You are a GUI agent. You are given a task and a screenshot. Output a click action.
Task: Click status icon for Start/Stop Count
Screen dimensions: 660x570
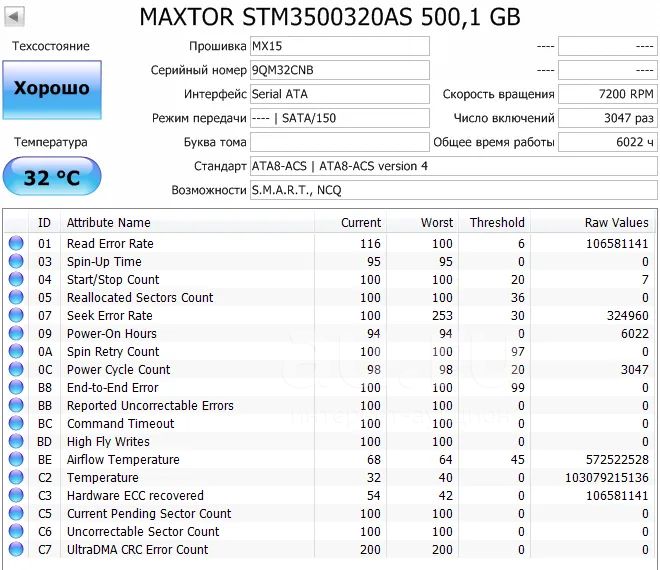click(16, 280)
